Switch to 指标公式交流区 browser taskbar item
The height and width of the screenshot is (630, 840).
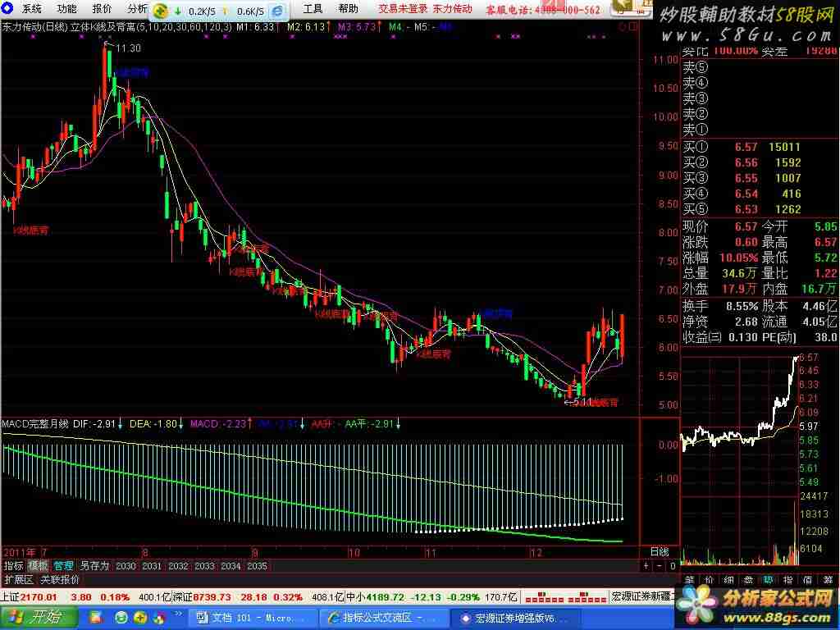[x=383, y=618]
